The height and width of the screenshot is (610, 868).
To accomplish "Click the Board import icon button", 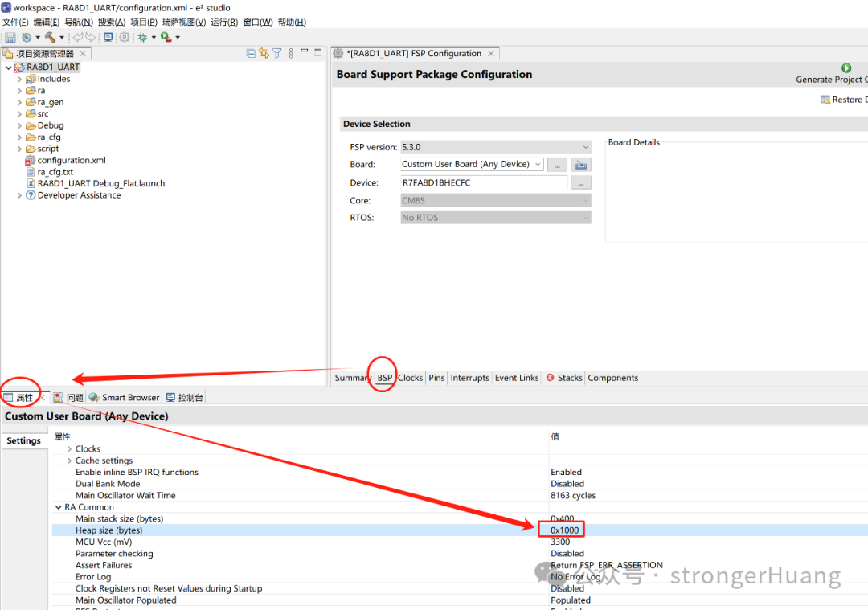I will click(581, 165).
